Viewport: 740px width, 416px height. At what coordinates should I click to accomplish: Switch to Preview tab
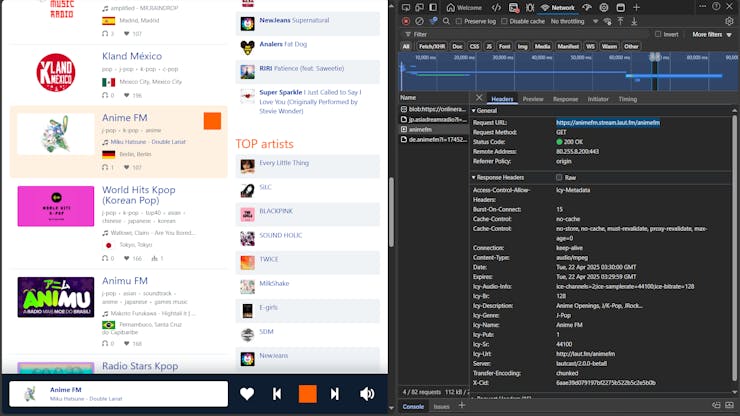tap(533, 99)
